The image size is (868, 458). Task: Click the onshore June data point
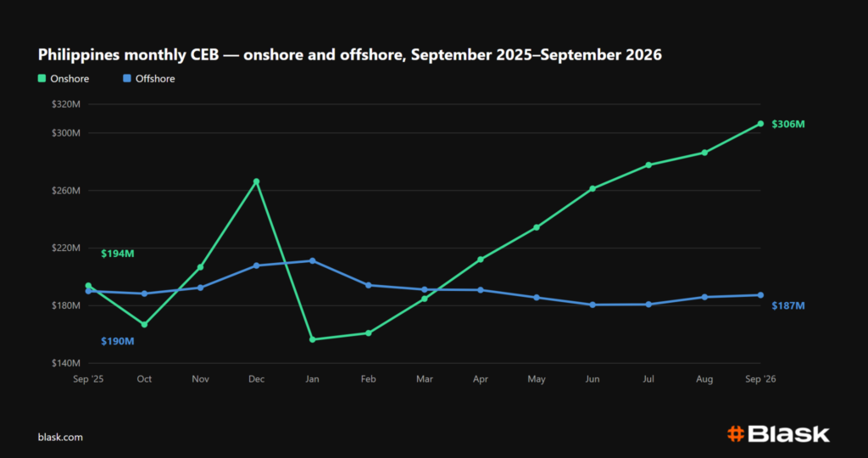click(x=593, y=189)
